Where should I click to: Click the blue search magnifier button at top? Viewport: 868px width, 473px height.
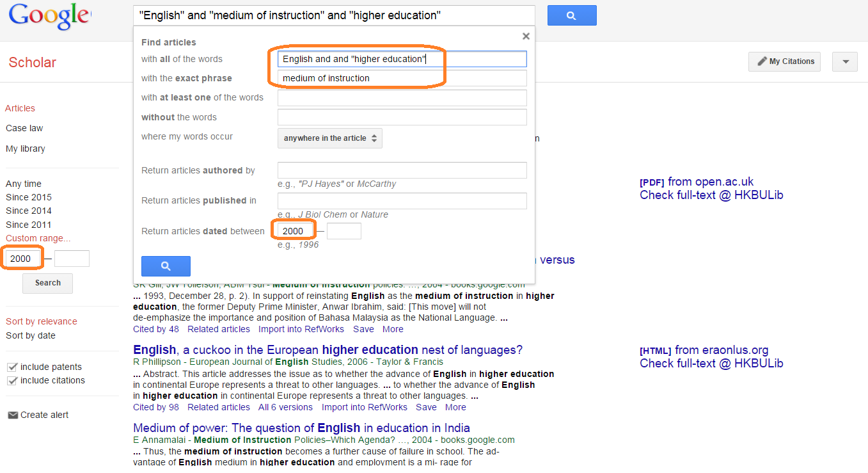pyautogui.click(x=572, y=15)
